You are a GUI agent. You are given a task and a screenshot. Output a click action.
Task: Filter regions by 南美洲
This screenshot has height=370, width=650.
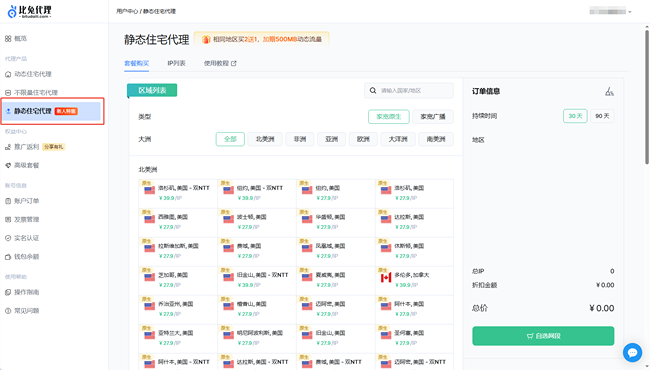coord(436,139)
